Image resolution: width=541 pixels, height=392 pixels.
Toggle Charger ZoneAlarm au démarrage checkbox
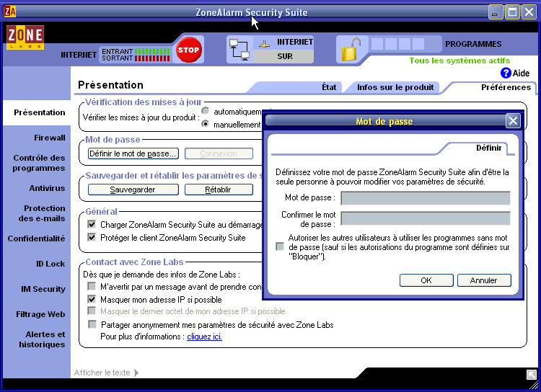point(92,224)
